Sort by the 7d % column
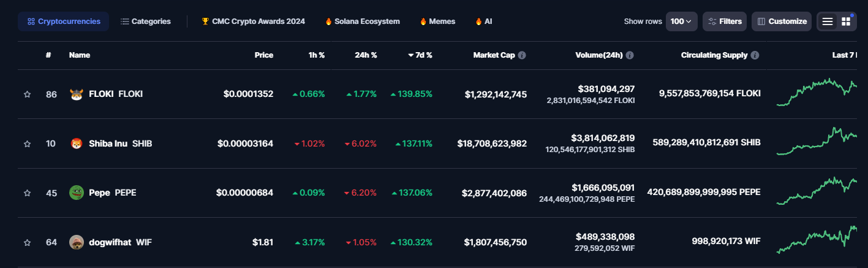The width and height of the screenshot is (868, 268). 420,55
